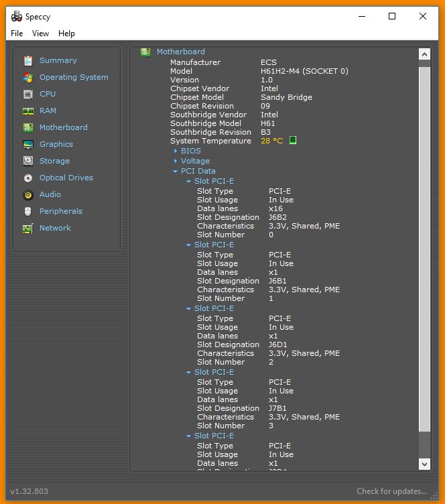The image size is (445, 504).
Task: Collapse Slot PCI-E with designation J7B1
Action: [x=188, y=372]
